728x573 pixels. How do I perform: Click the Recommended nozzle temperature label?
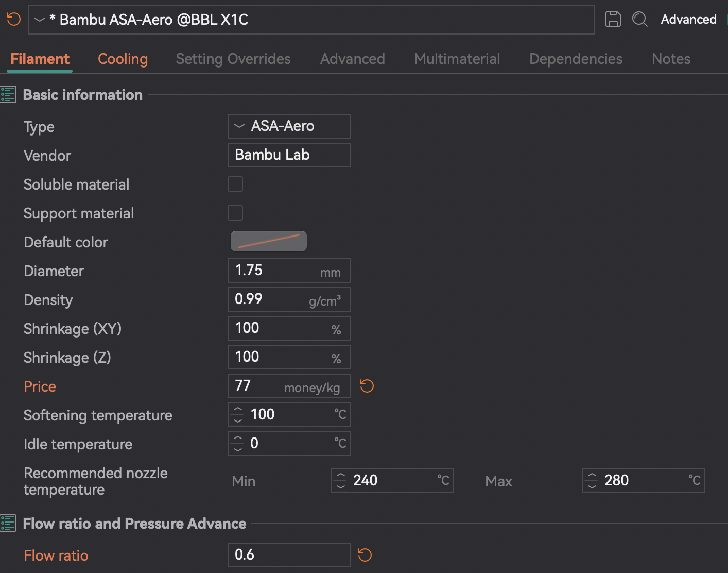[x=96, y=481]
